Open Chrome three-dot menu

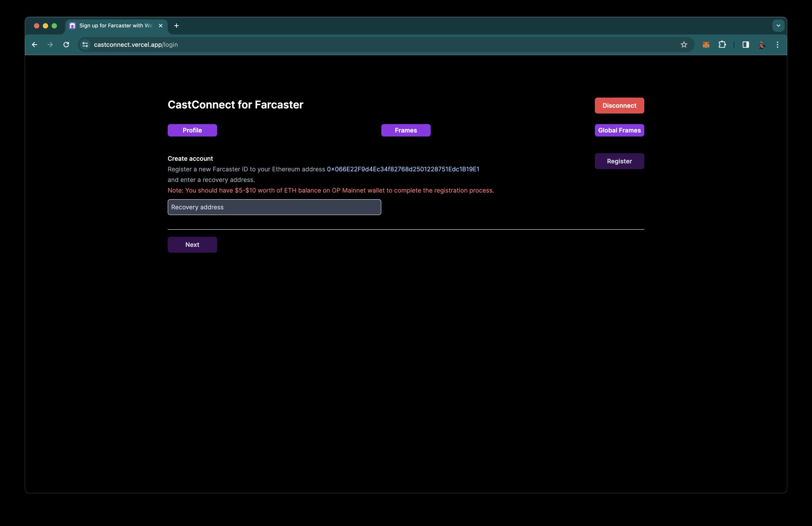(778, 45)
